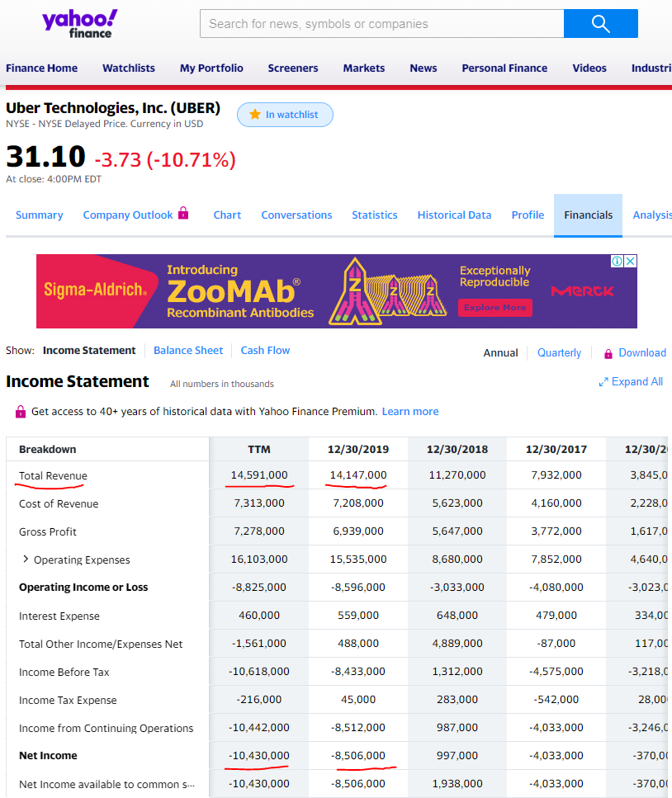This screenshot has height=798, width=672.
Task: Click 2018 gross profit 5,647,000
Action: (x=457, y=531)
